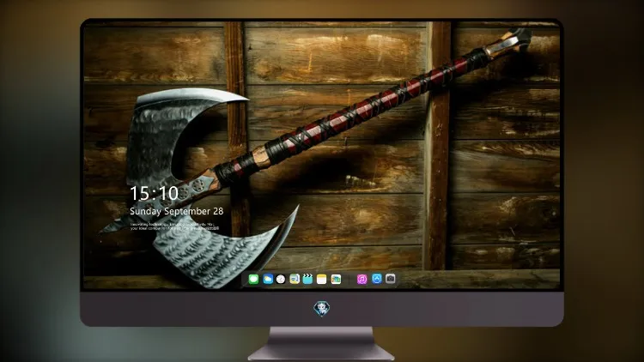Open the clapperboard video app in the dock
This screenshot has height=362, width=644.
[307, 280]
